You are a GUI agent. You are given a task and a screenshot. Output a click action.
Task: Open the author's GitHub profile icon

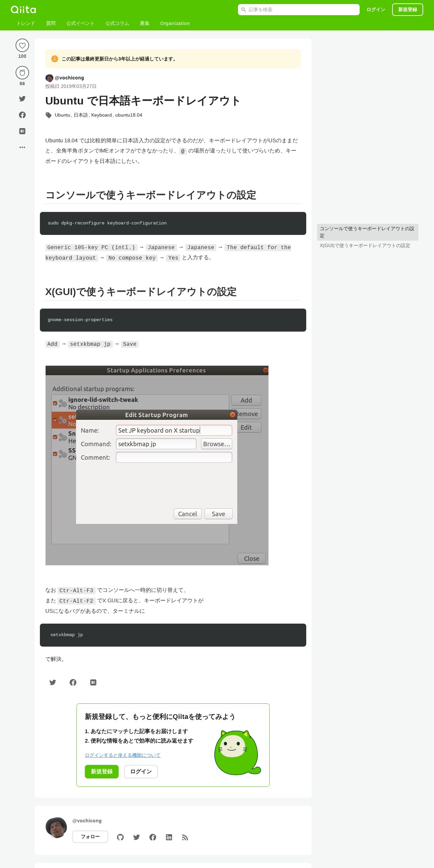(120, 837)
